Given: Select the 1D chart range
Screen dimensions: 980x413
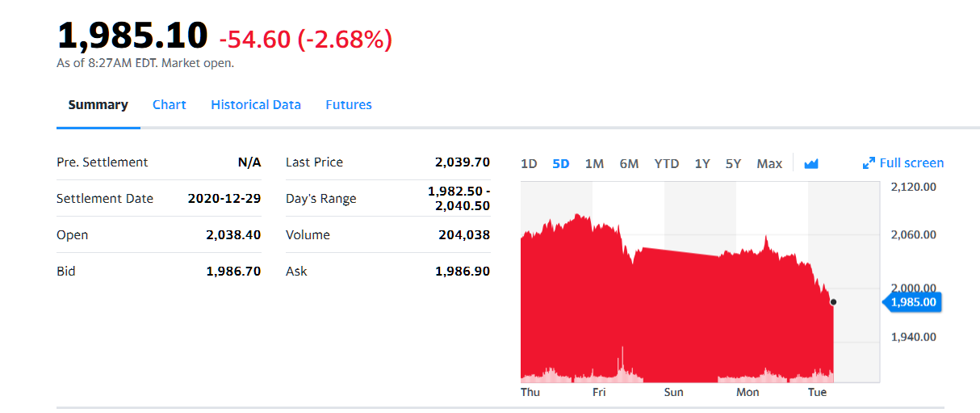Looking at the screenshot, I should (529, 164).
